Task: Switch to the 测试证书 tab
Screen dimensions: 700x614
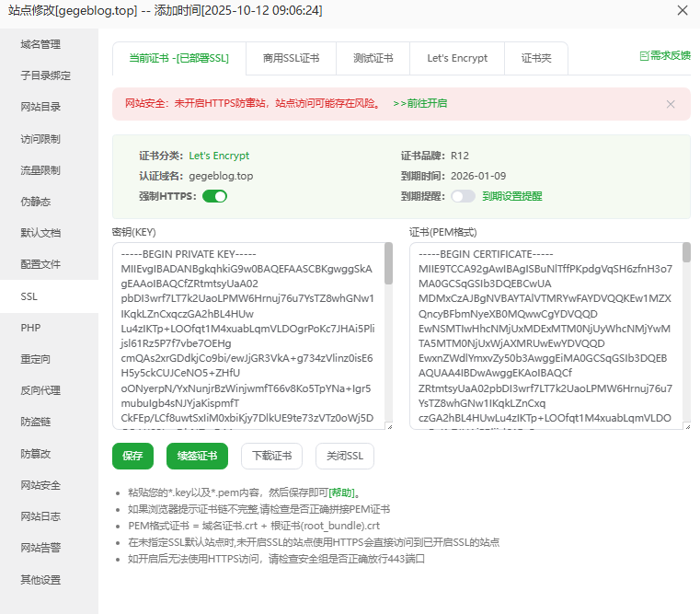Action: pos(373,58)
